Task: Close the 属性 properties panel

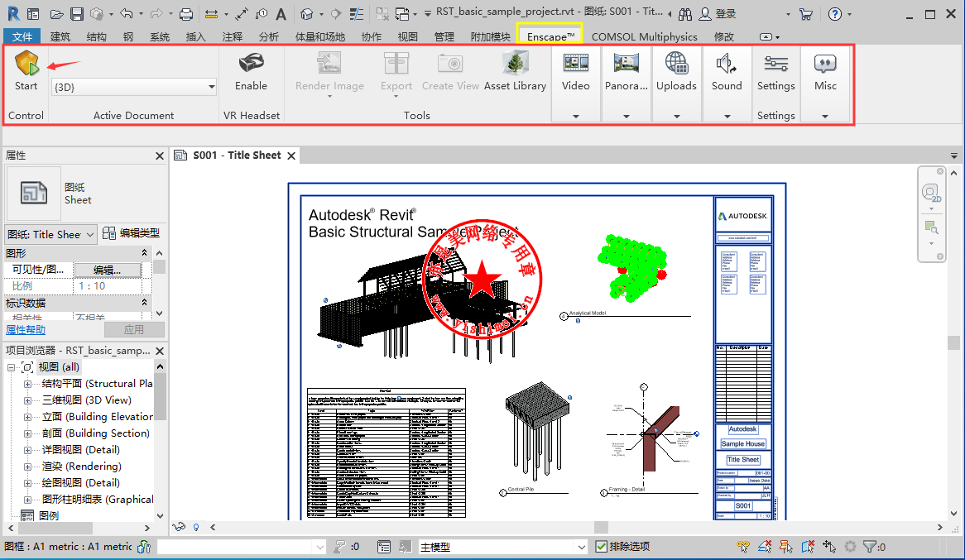Action: [160, 156]
